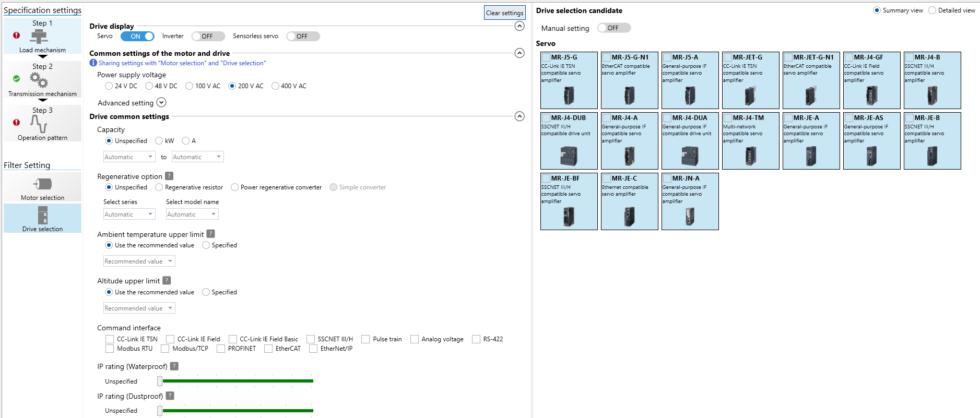
Task: Pick the MR-JE-A servo amplifier card
Action: 811,141
